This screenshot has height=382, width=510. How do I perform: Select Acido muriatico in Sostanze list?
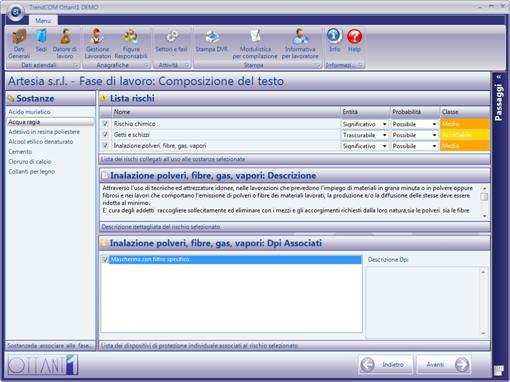[x=29, y=112]
